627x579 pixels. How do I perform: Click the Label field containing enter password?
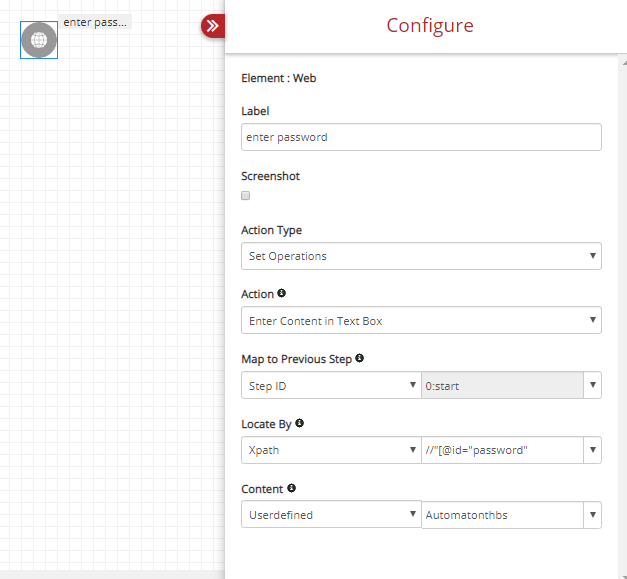(x=421, y=137)
